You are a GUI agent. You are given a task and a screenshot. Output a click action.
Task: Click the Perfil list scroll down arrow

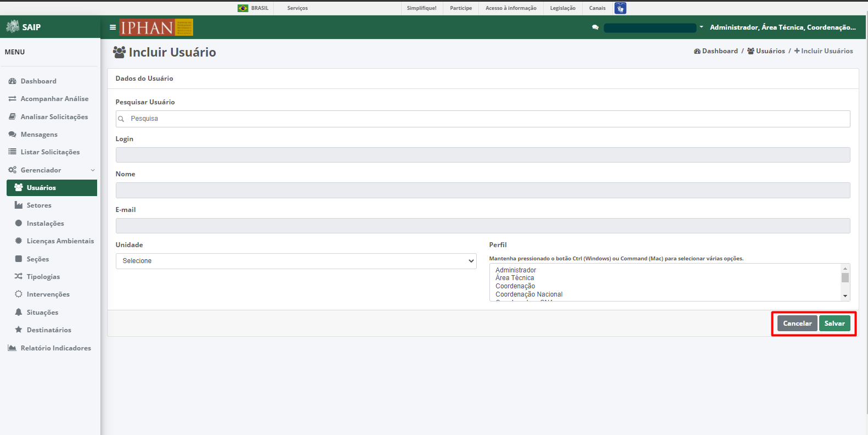pyautogui.click(x=845, y=296)
